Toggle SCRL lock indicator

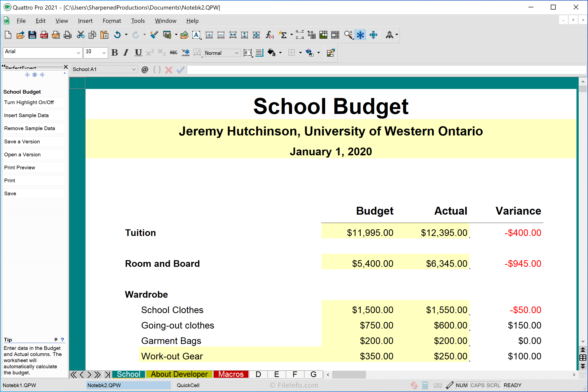click(493, 385)
